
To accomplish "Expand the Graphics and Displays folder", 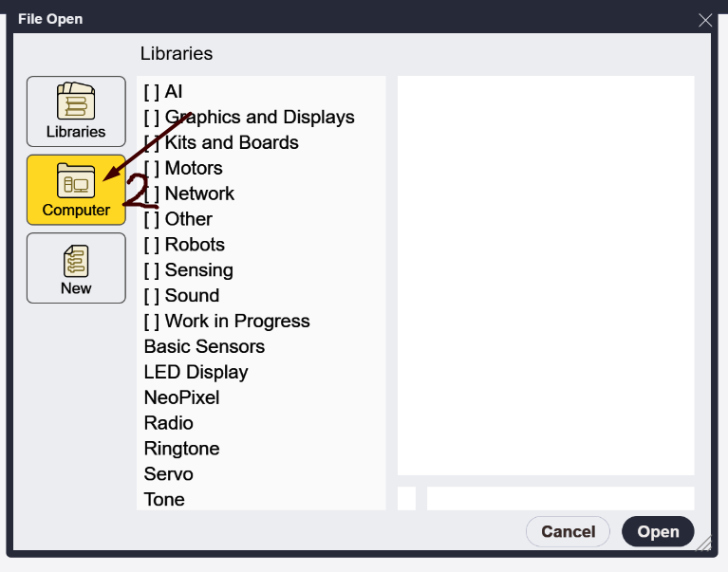I will (249, 118).
